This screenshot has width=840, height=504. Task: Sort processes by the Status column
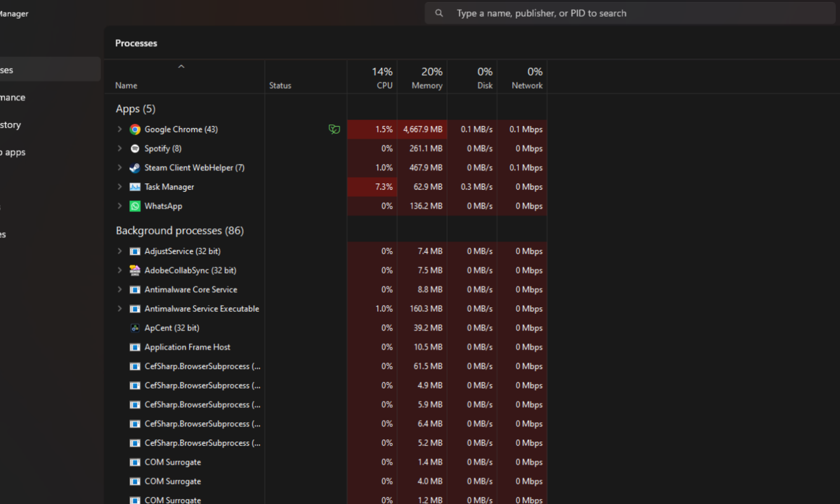306,77
